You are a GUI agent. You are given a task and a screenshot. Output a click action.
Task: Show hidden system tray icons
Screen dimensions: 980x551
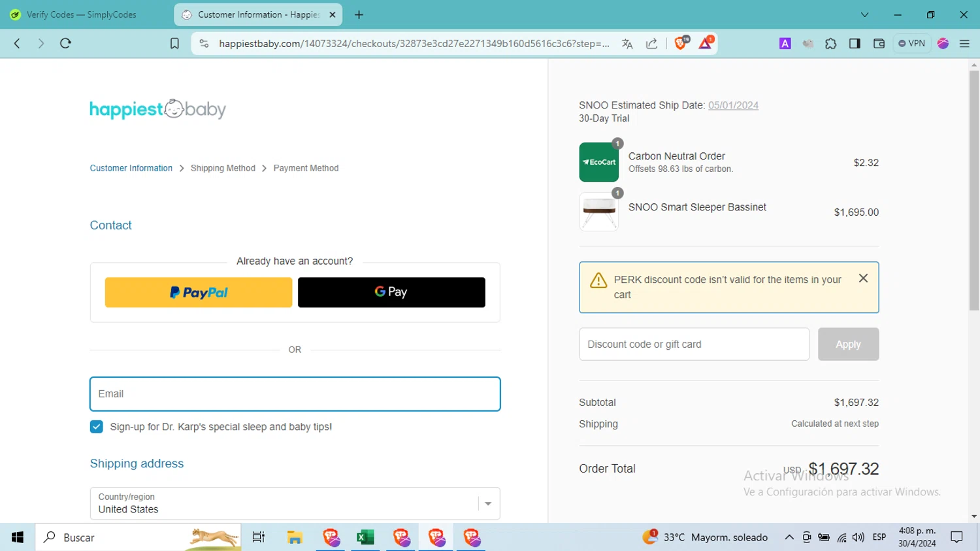tap(789, 537)
